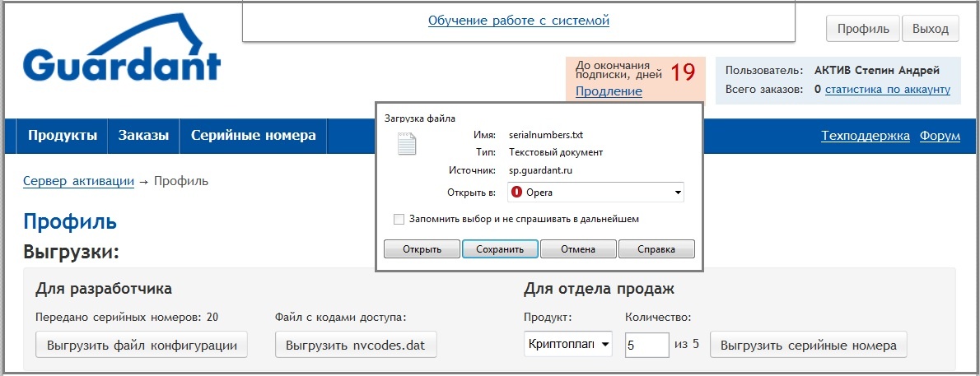Click the text document file icon

pos(407,144)
